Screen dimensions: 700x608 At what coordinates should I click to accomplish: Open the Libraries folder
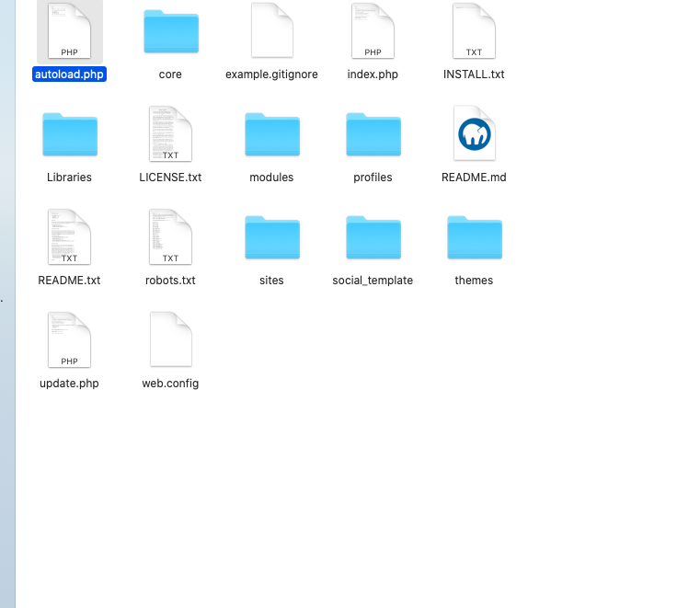70,135
